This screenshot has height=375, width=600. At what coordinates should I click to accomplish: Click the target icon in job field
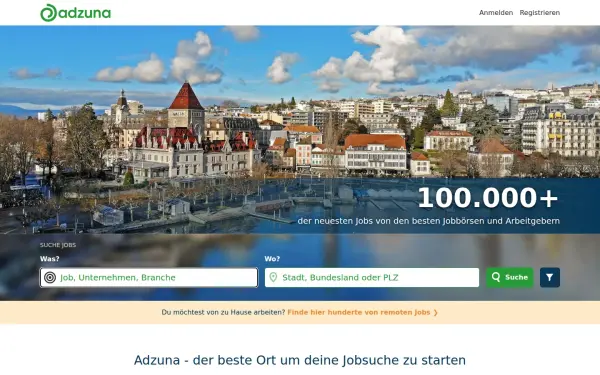50,277
